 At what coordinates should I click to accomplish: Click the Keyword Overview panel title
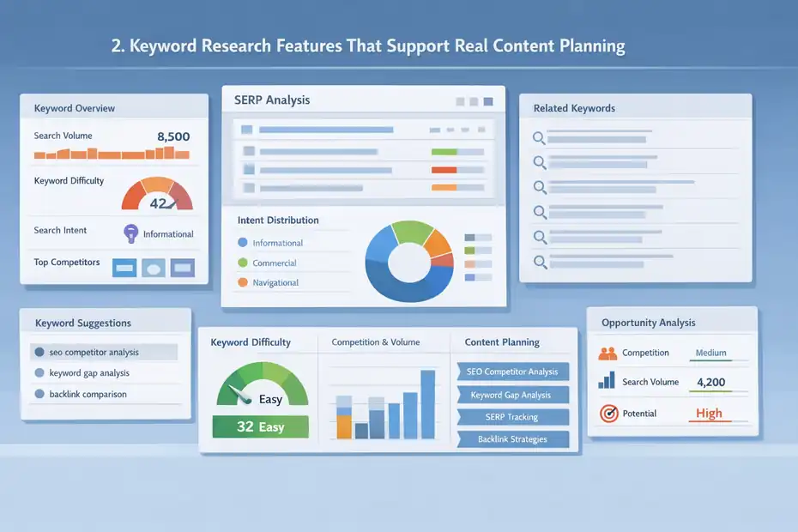point(75,108)
